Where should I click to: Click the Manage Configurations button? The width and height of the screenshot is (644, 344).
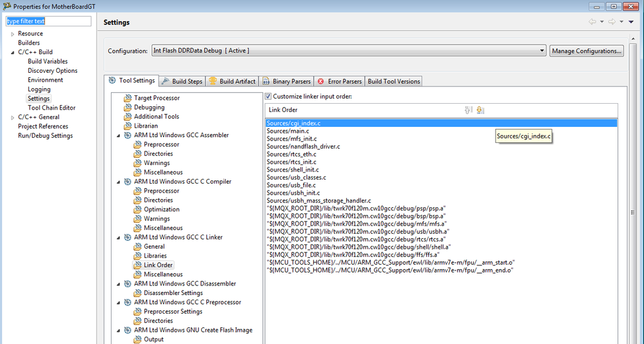tap(587, 51)
